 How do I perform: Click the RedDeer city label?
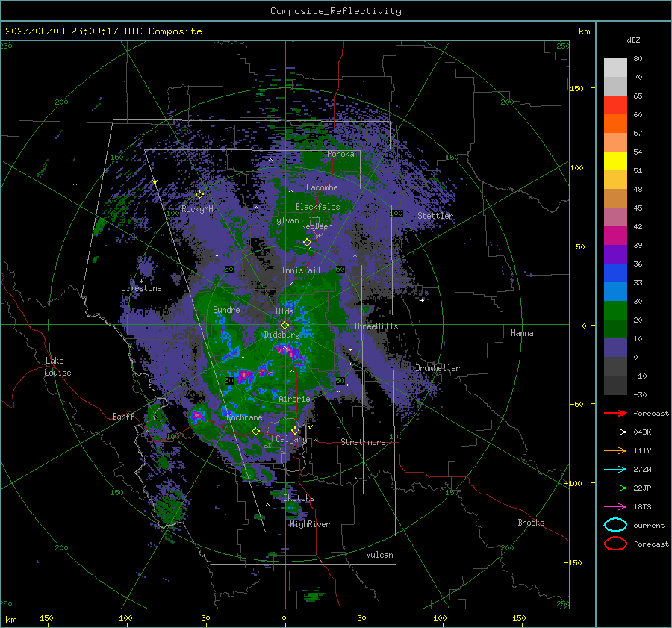(317, 226)
